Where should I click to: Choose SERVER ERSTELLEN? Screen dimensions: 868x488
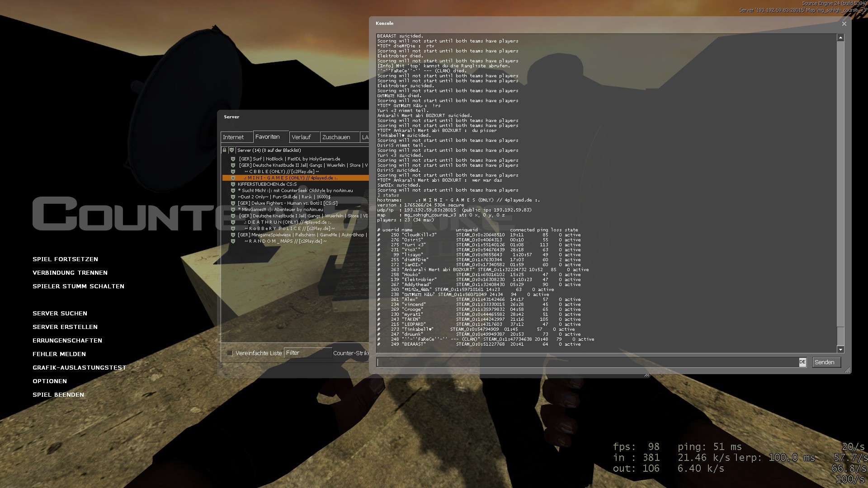[x=65, y=327]
